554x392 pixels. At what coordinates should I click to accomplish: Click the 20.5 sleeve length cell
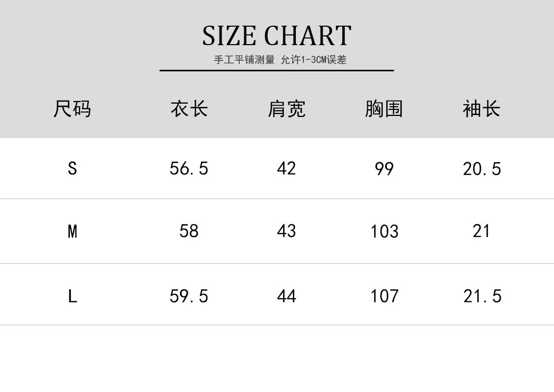(482, 169)
